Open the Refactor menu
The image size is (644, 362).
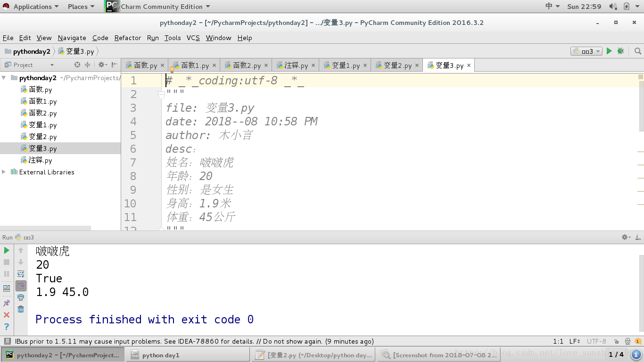128,38
